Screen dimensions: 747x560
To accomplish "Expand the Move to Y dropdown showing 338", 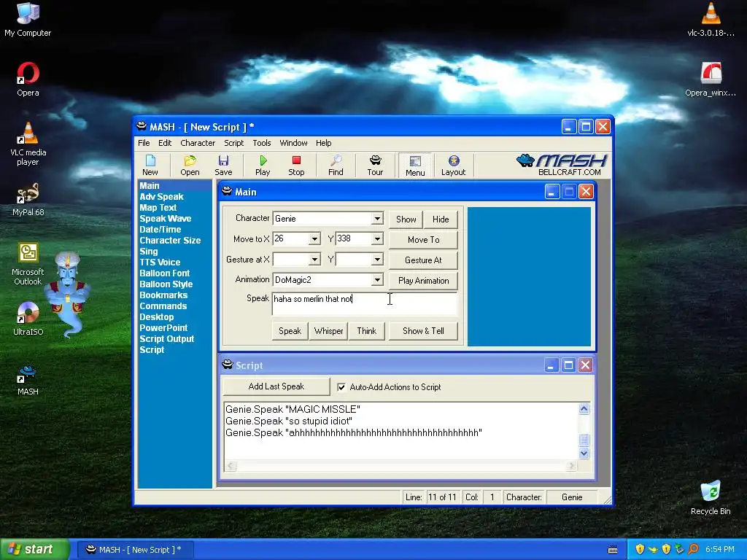I will [377, 239].
